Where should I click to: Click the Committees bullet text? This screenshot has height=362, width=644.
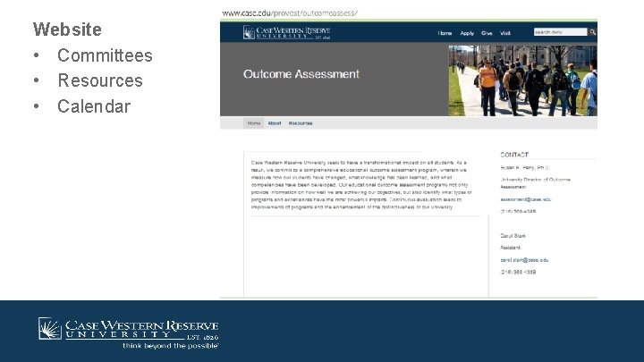[105, 55]
